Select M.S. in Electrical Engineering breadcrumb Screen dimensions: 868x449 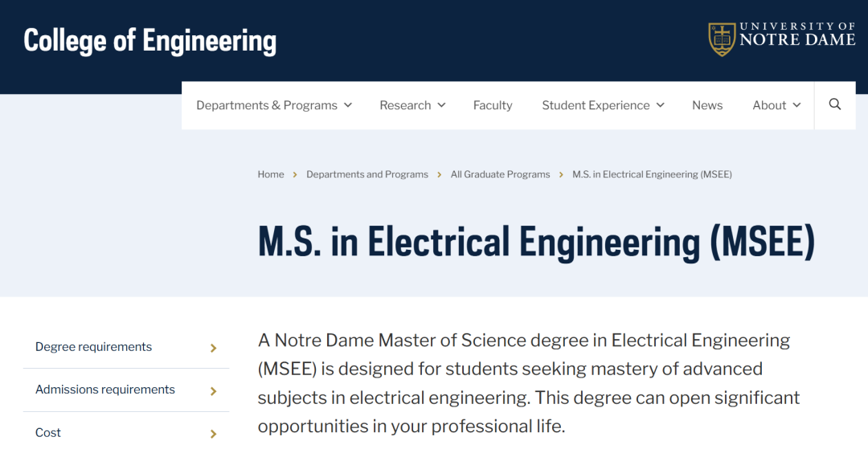[652, 174]
